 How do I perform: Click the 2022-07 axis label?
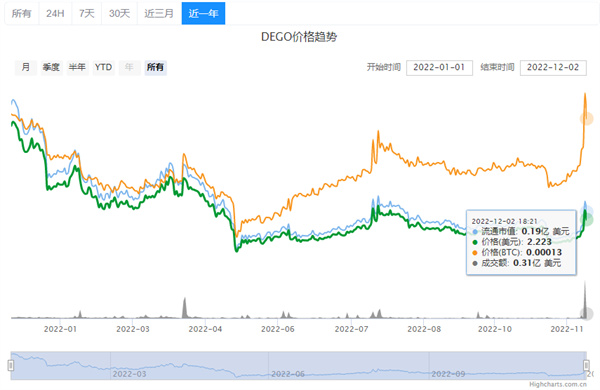352,329
